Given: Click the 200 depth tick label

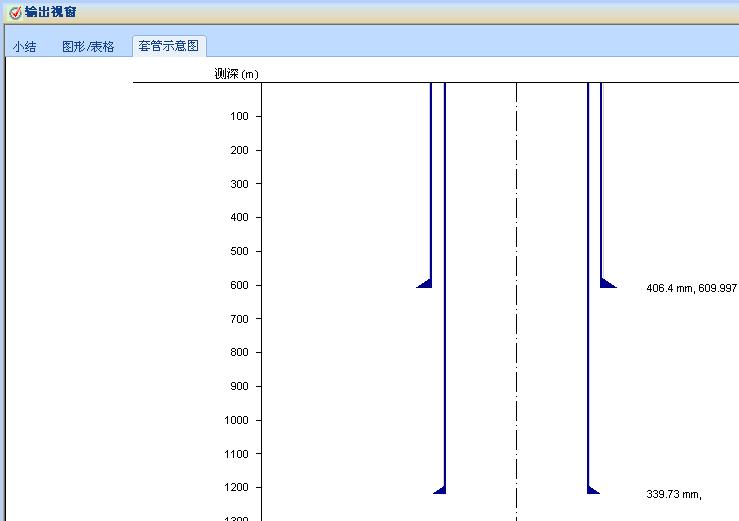Looking at the screenshot, I should coord(239,150).
